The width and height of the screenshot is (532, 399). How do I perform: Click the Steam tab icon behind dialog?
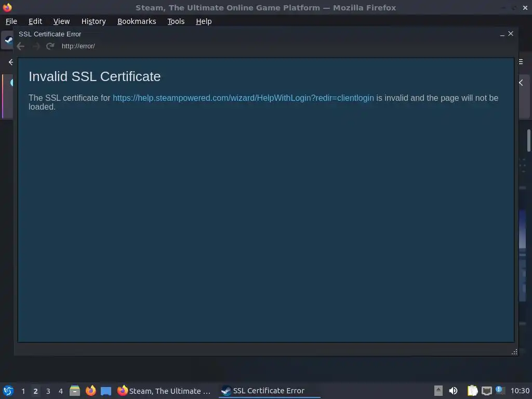coord(8,40)
